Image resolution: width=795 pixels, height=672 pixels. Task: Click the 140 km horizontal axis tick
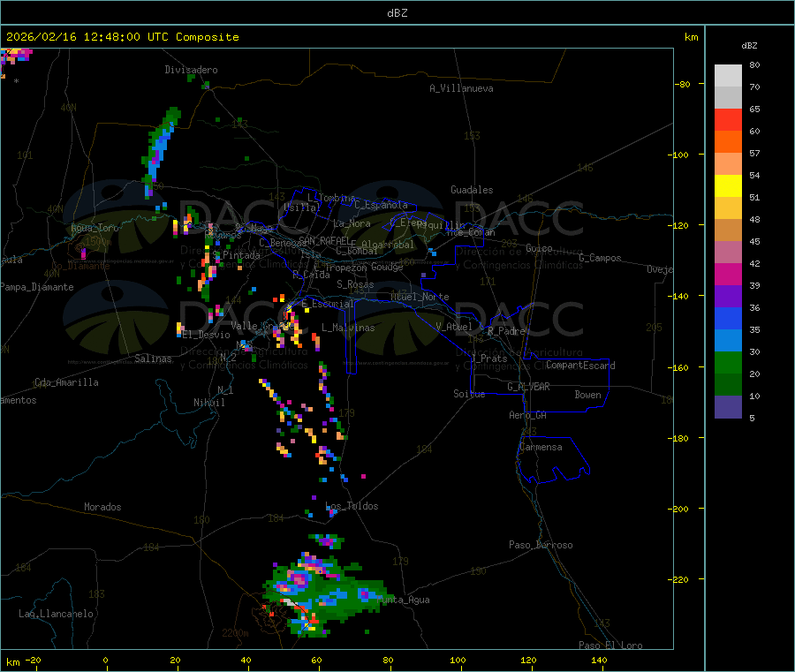(599, 660)
